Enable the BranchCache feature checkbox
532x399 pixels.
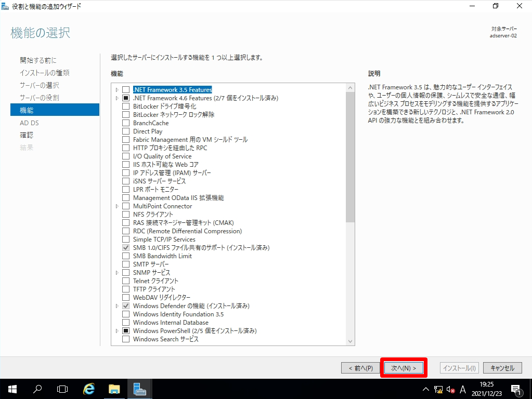[x=126, y=123]
